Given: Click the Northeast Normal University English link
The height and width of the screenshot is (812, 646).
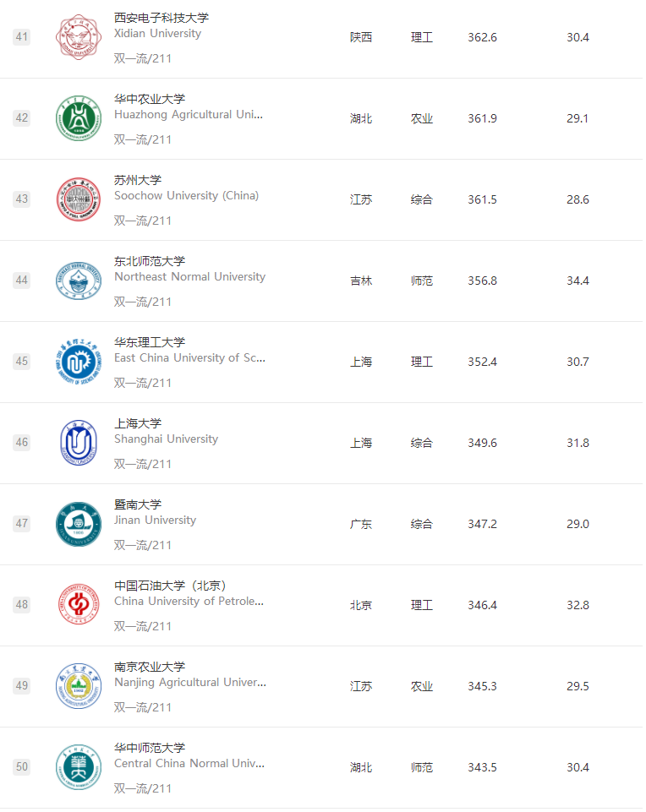Looking at the screenshot, I should coord(189,276).
